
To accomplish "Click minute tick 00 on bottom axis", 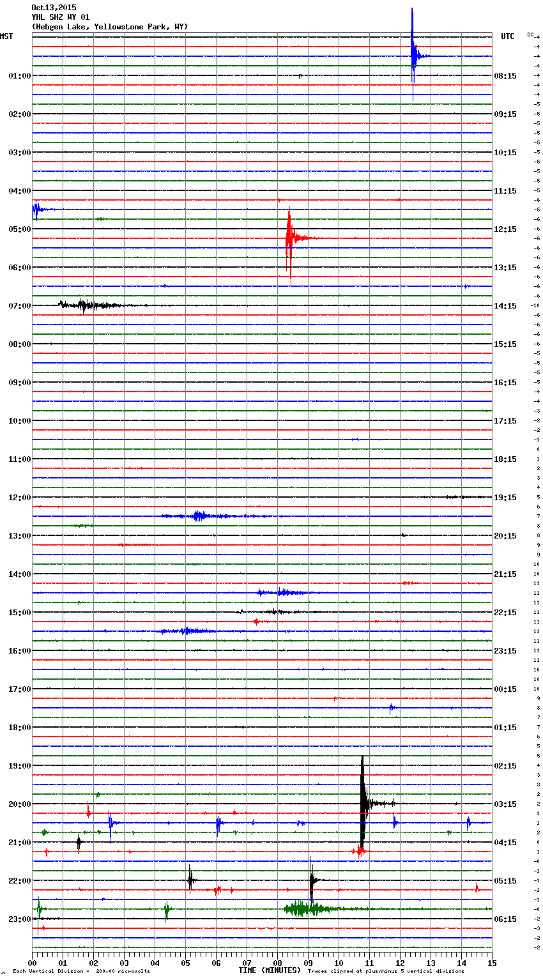I will tap(33, 963).
